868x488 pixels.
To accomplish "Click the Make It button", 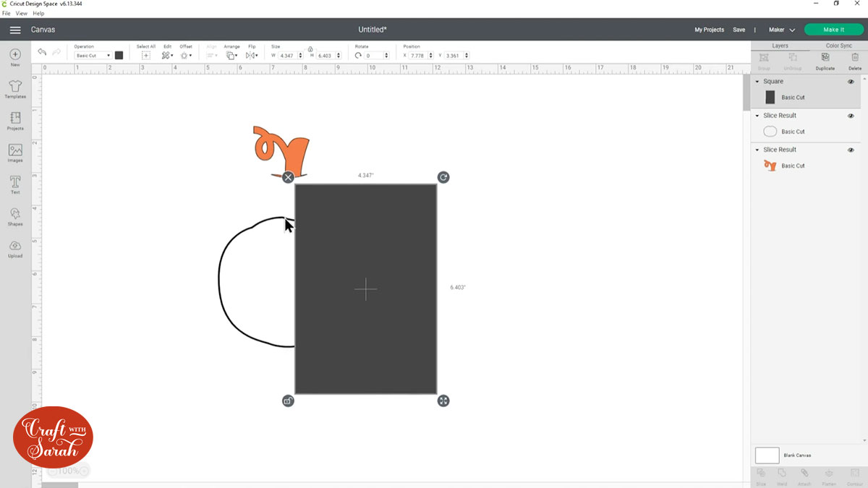I will (x=833, y=30).
